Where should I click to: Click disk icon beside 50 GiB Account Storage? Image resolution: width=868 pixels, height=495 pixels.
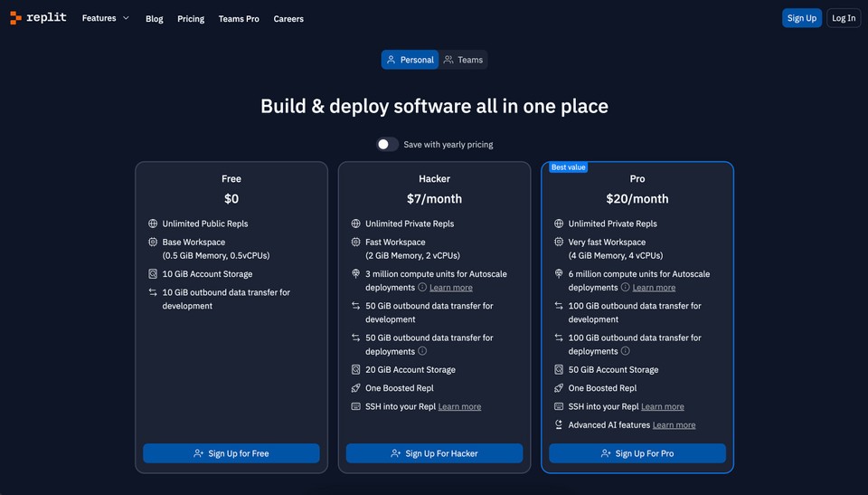pos(559,370)
